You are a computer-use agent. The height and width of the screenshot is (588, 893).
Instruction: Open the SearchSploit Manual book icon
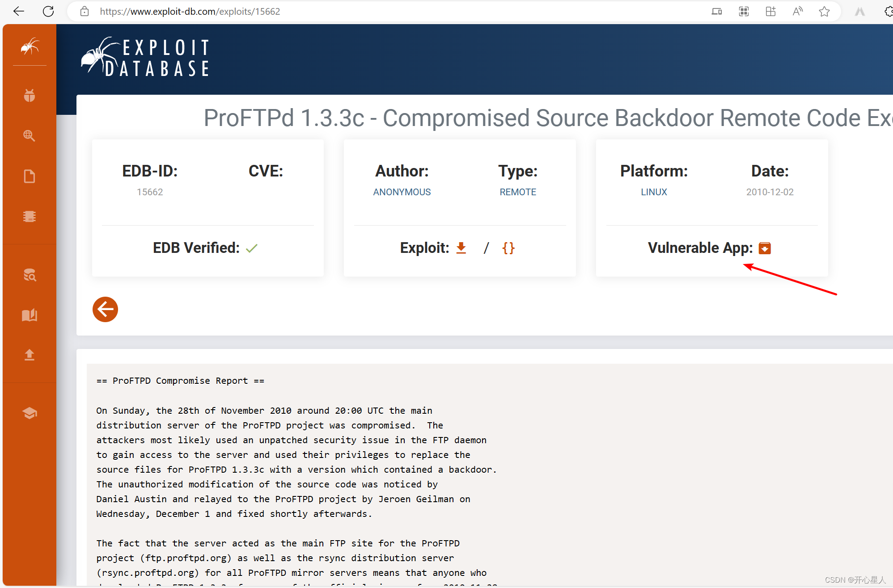pos(30,315)
